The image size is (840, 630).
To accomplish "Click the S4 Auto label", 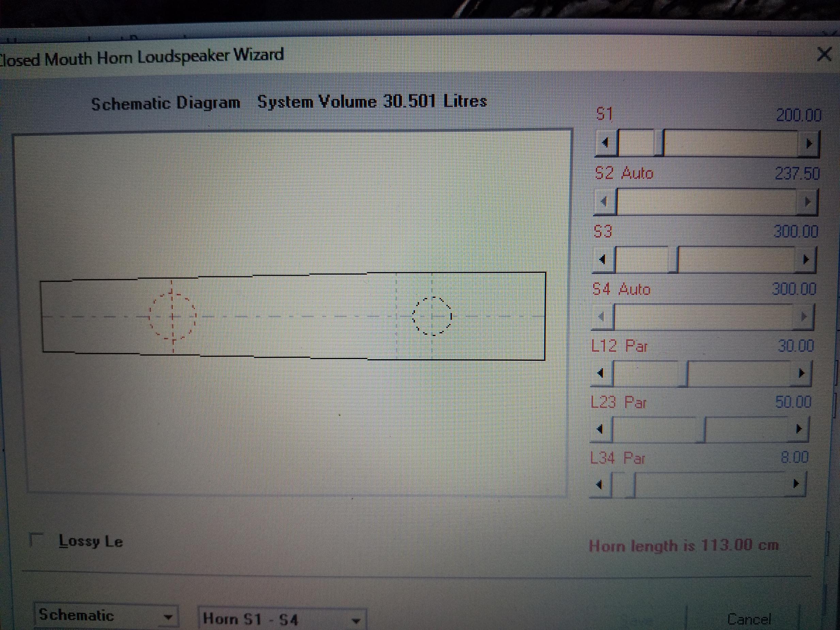I will [x=621, y=289].
